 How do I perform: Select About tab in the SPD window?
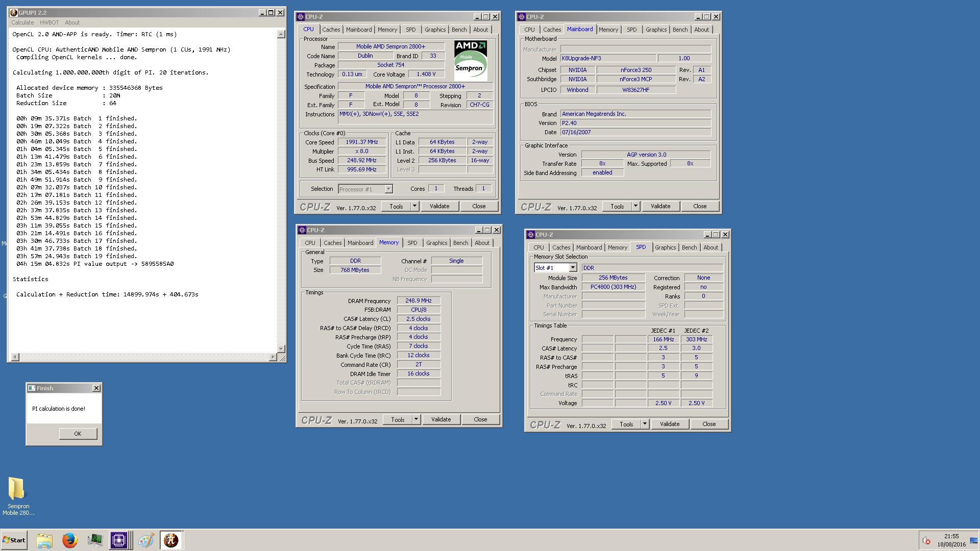tap(710, 247)
